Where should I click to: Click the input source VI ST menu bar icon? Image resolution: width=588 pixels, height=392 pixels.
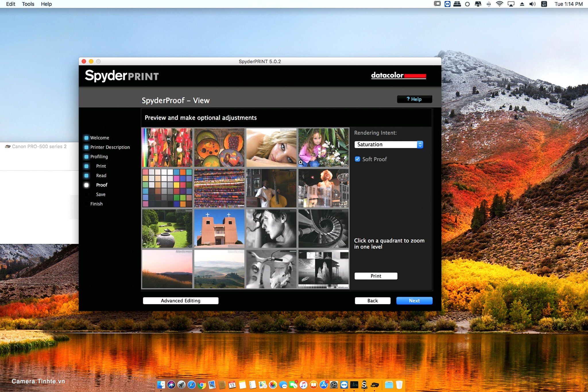(544, 4)
